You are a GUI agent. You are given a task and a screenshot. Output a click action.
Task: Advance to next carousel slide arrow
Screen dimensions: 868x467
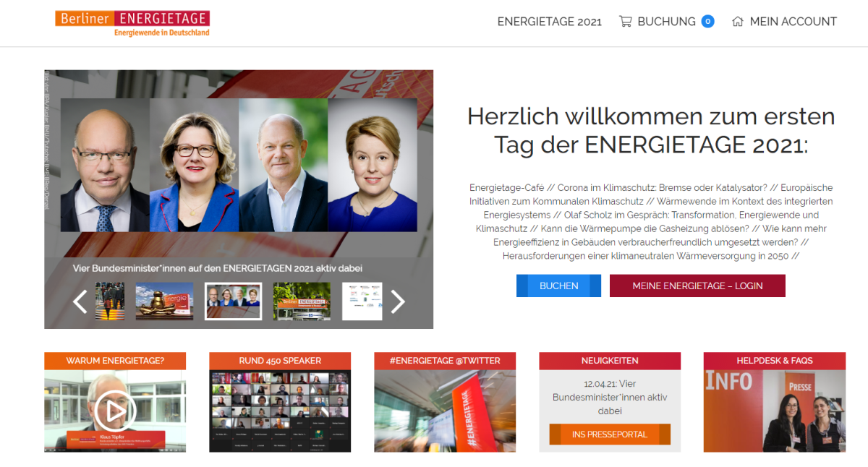tap(398, 301)
